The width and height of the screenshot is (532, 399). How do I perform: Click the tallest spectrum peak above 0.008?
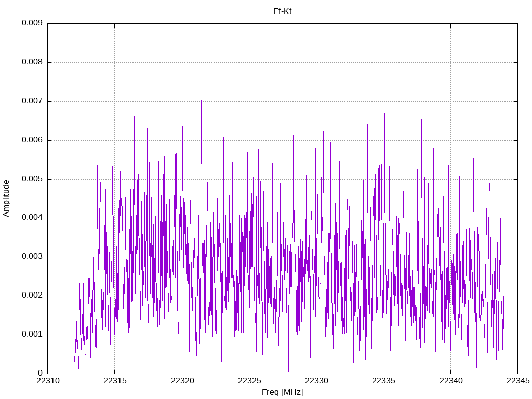[x=294, y=61]
